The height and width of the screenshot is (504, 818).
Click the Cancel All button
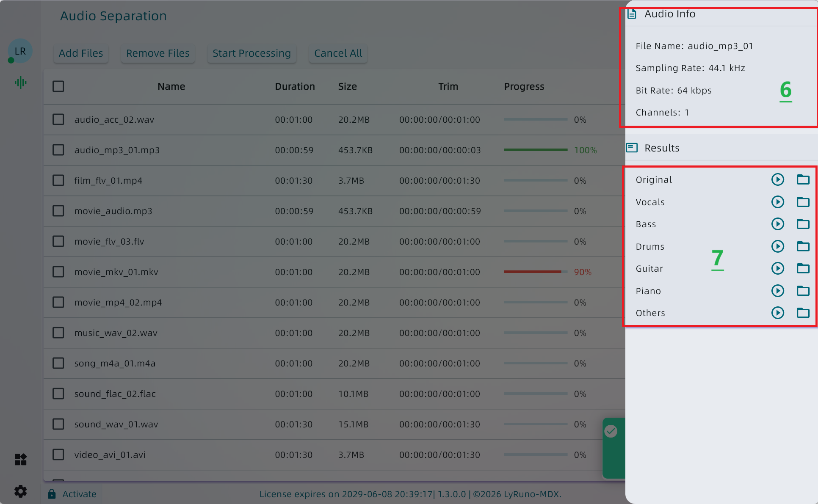point(338,53)
